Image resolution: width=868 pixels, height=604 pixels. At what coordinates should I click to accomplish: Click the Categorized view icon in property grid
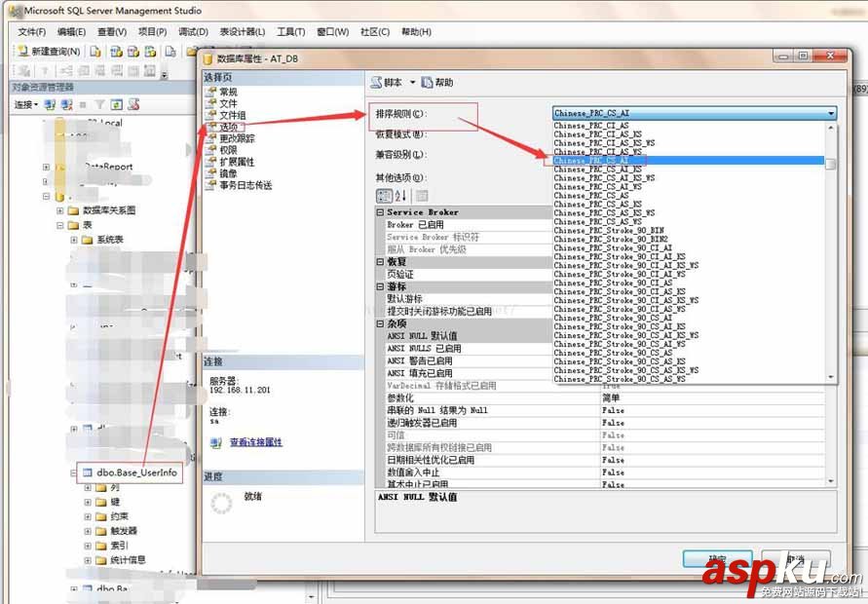coord(384,196)
